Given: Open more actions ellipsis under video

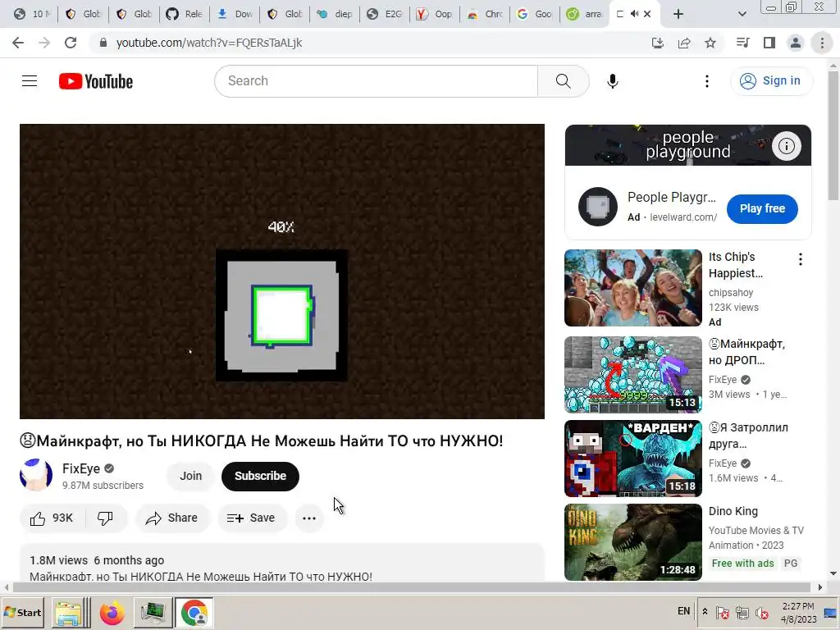Looking at the screenshot, I should coord(309,518).
